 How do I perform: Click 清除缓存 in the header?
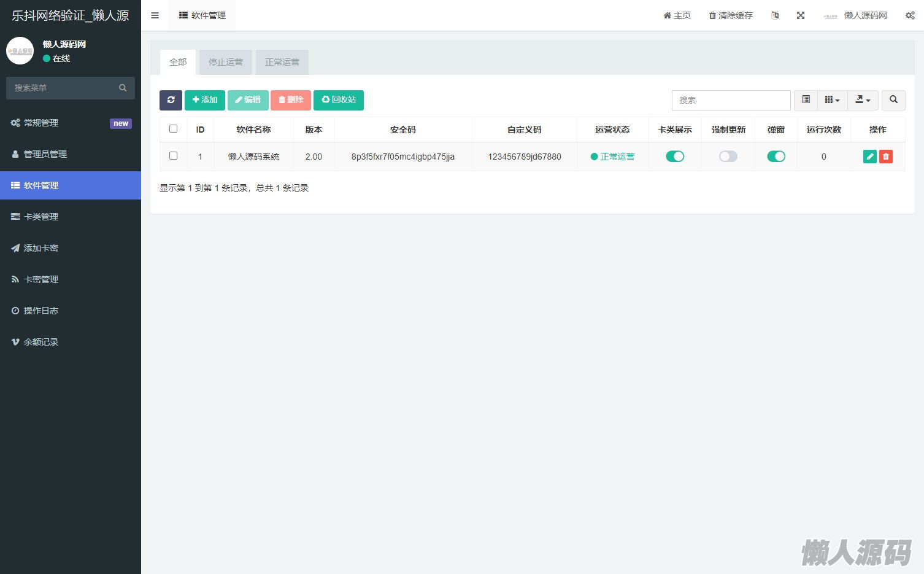(x=731, y=15)
